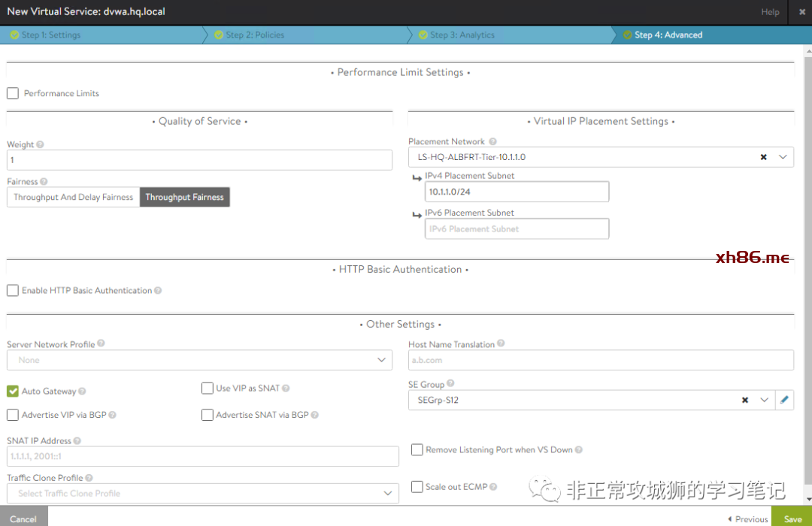Click the SNAT IP Address input field
The height and width of the screenshot is (526, 812).
click(x=203, y=456)
